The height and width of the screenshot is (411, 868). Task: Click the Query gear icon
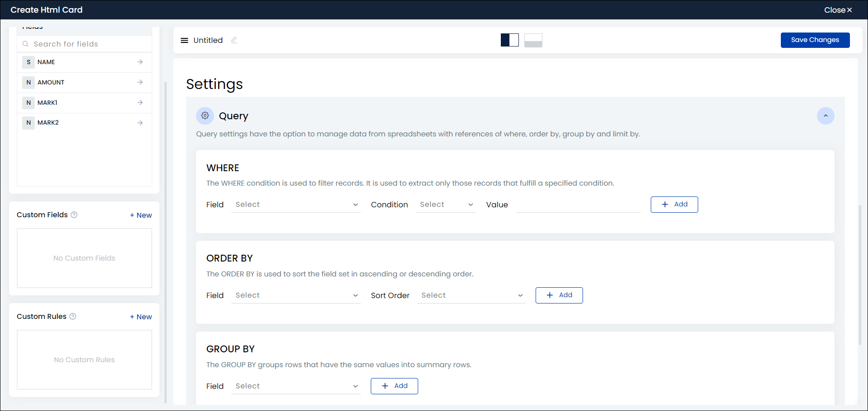(205, 116)
